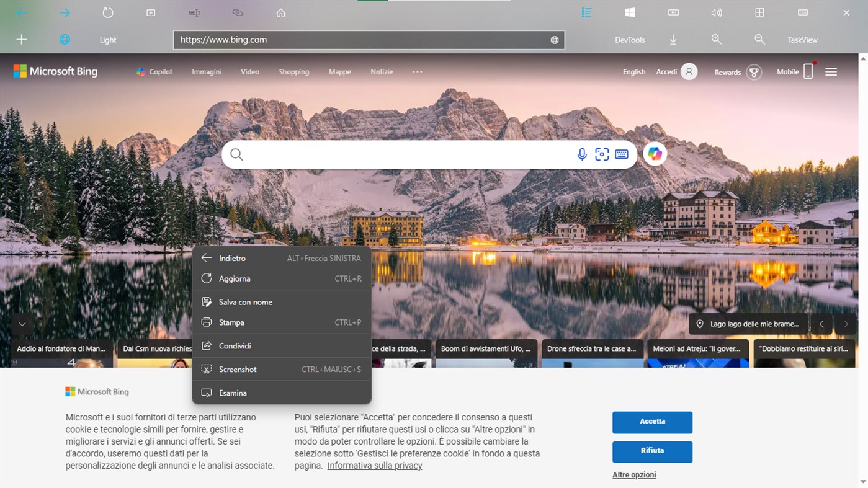Open DevTools from the toolbar

coord(630,40)
